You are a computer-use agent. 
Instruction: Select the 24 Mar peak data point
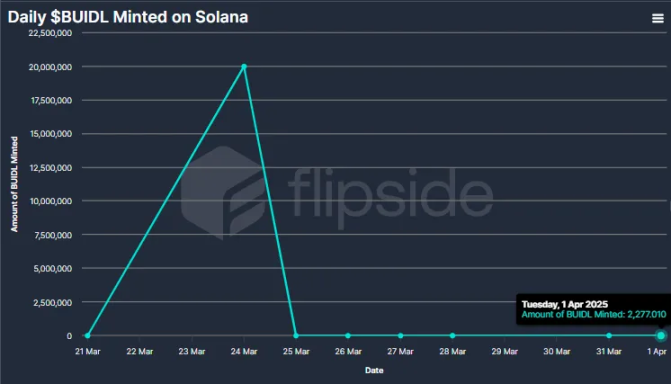pos(244,66)
